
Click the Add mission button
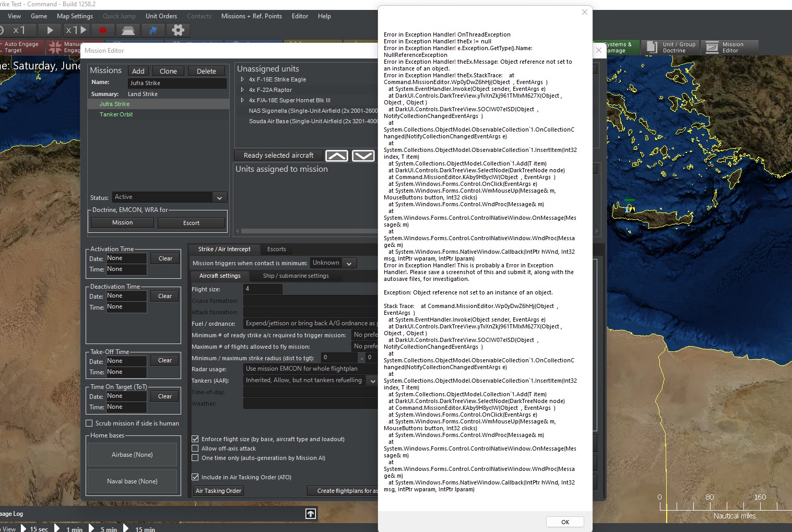[138, 71]
